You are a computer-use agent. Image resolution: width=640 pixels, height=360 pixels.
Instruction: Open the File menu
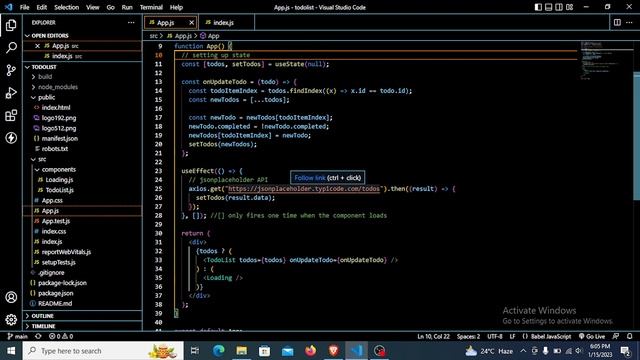pyautogui.click(x=24, y=7)
